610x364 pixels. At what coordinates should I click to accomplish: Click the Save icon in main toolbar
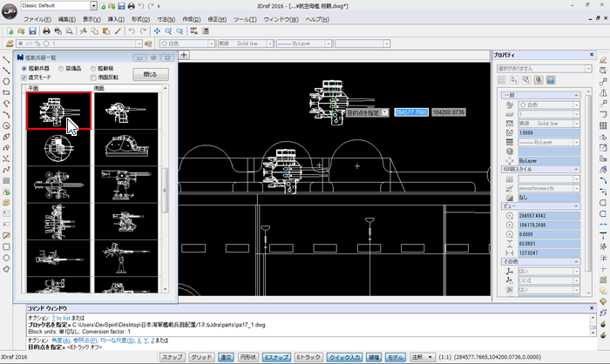pos(32,31)
